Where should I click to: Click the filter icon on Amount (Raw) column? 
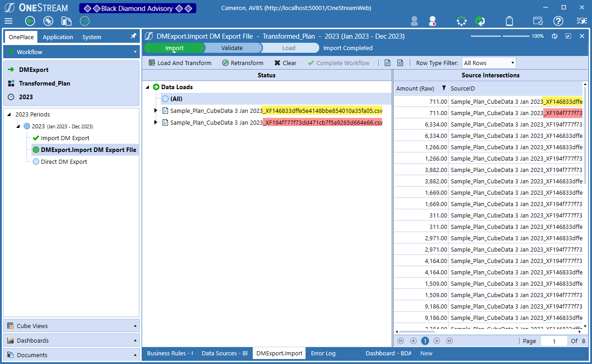pos(444,88)
